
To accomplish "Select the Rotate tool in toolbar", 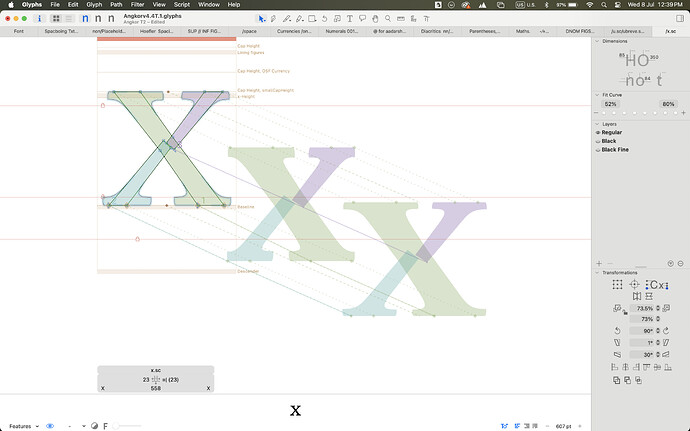I will click(x=324, y=18).
